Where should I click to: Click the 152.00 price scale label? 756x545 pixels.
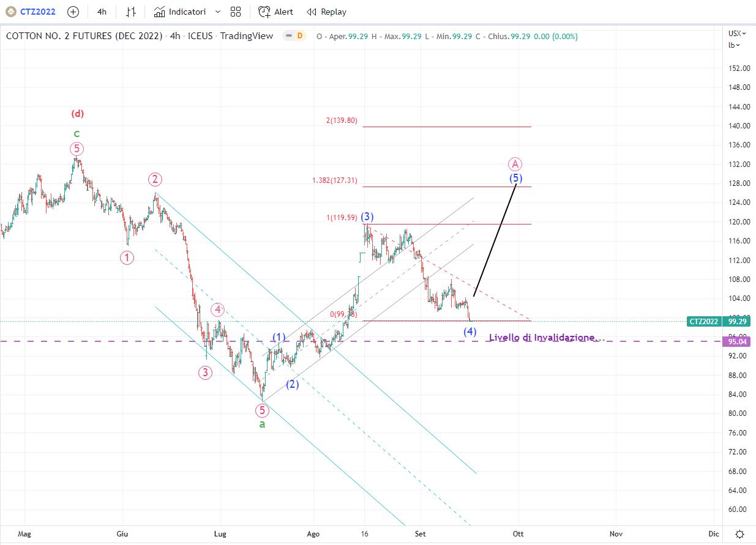pos(738,69)
